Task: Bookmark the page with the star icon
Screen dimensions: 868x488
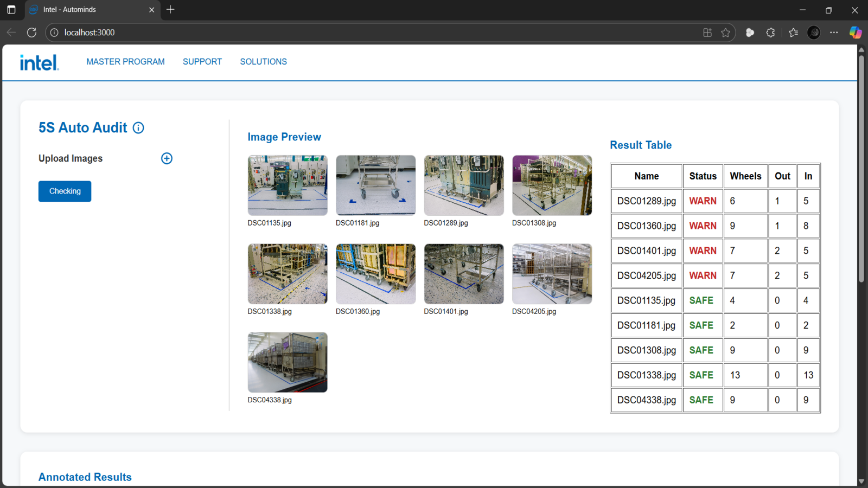Action: 725,33
